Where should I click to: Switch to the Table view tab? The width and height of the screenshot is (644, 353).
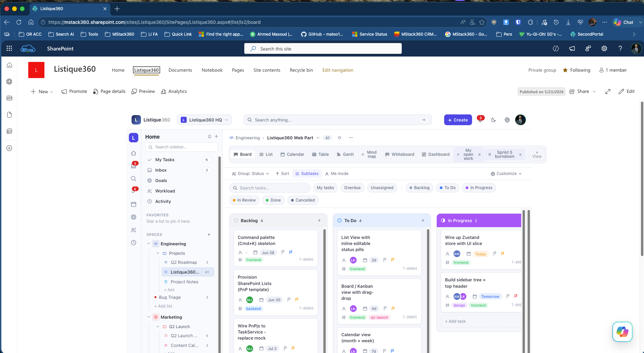[320, 154]
